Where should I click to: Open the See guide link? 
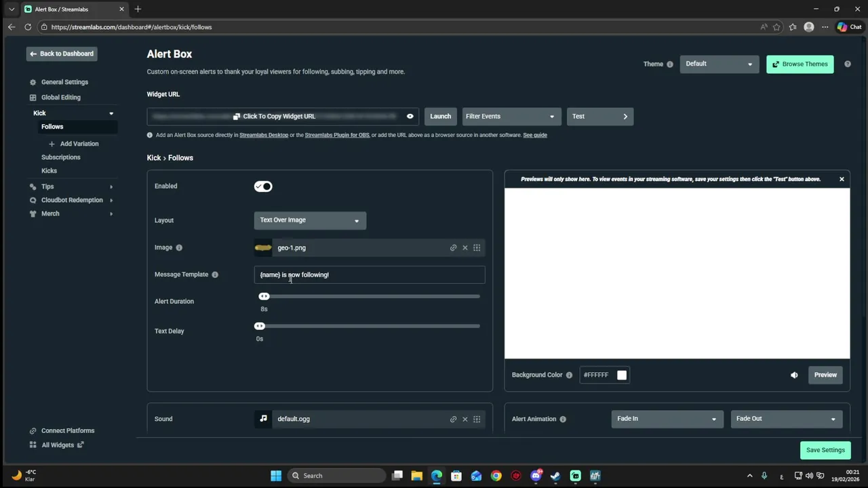click(x=535, y=135)
